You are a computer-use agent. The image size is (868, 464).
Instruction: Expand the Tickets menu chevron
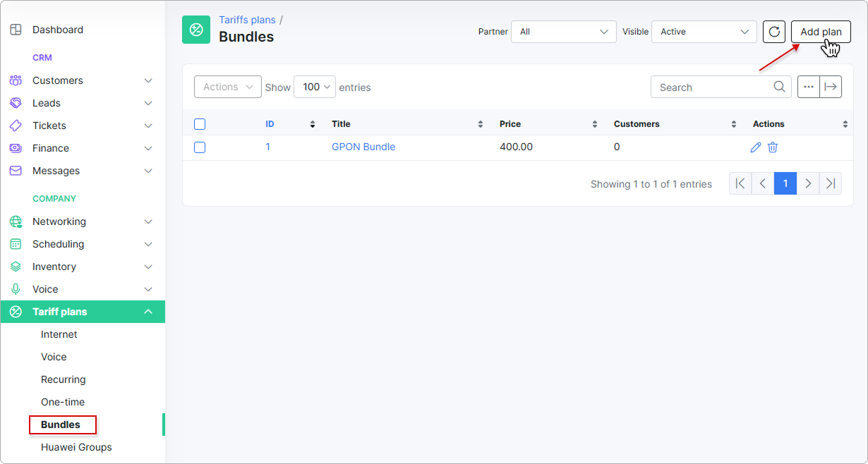pyautogui.click(x=148, y=126)
